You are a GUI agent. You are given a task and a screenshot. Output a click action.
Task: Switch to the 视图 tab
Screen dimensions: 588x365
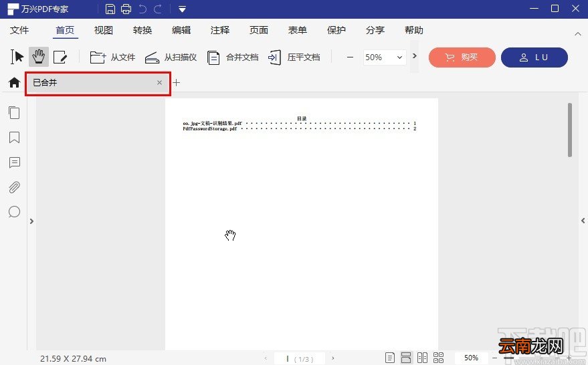(x=104, y=30)
